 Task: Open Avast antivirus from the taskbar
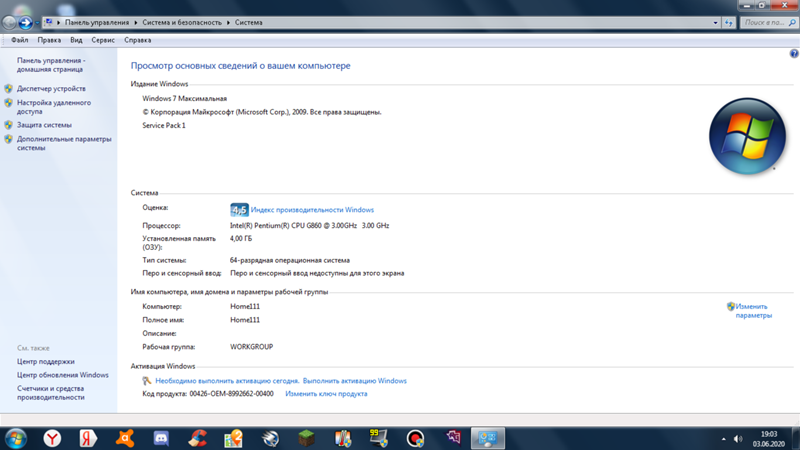coord(125,438)
